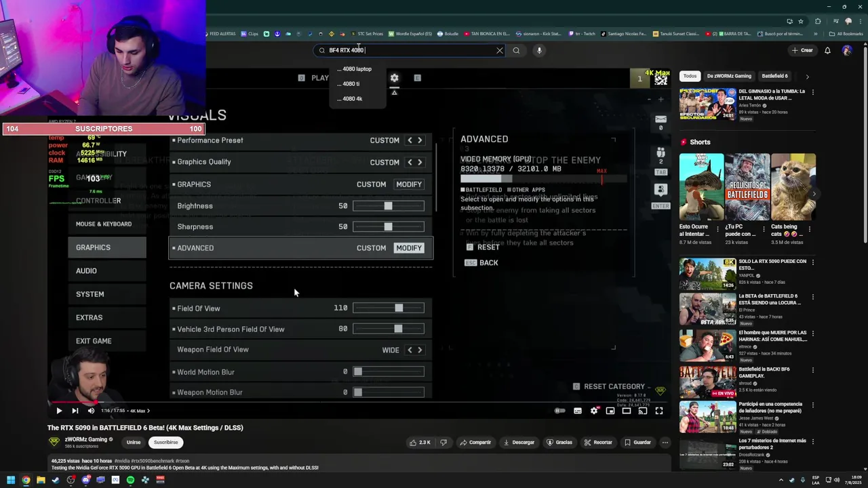Dislike the video
This screenshot has height=488, width=868.
pyautogui.click(x=443, y=443)
